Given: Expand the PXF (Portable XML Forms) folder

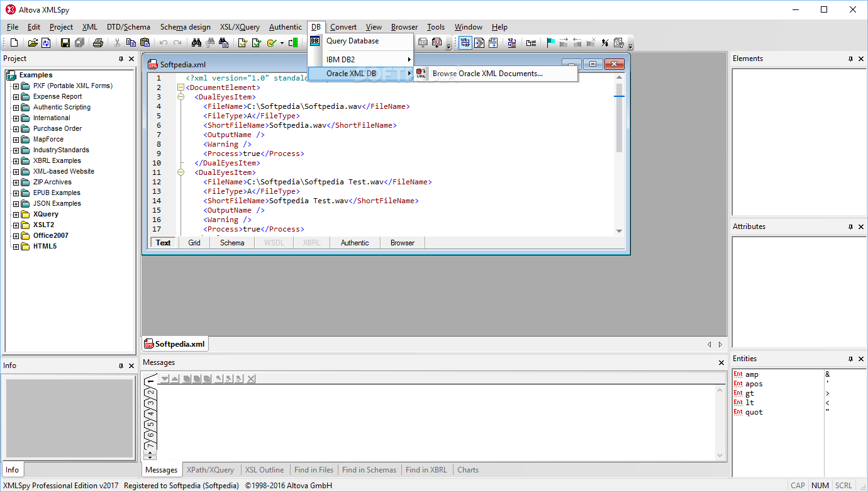Looking at the screenshot, I should [x=16, y=86].
